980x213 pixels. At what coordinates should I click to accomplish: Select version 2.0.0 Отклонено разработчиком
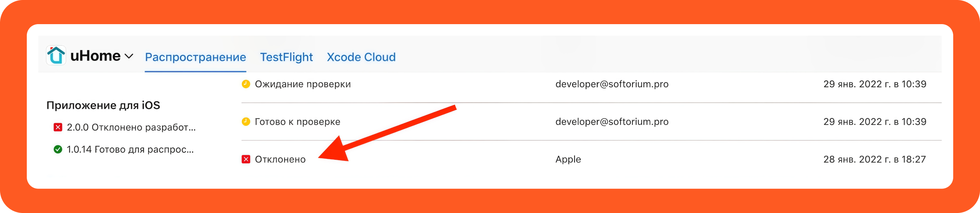(x=131, y=127)
